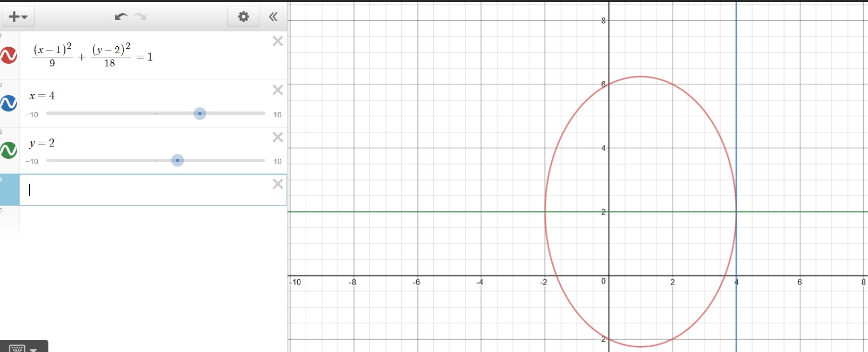Screen dimensions: 868x352
Task: Collapse the expression list panel
Action: pyautogui.click(x=273, y=17)
